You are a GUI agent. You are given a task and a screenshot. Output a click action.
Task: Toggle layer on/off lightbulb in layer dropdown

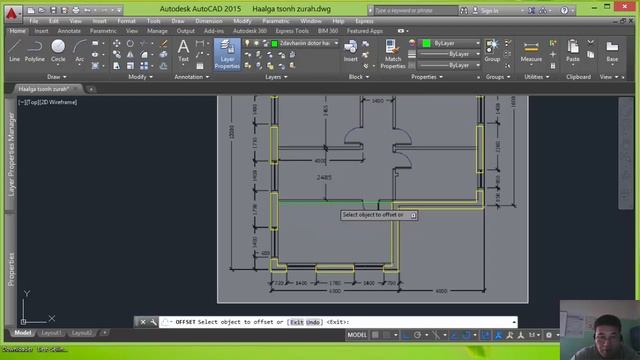[247, 43]
